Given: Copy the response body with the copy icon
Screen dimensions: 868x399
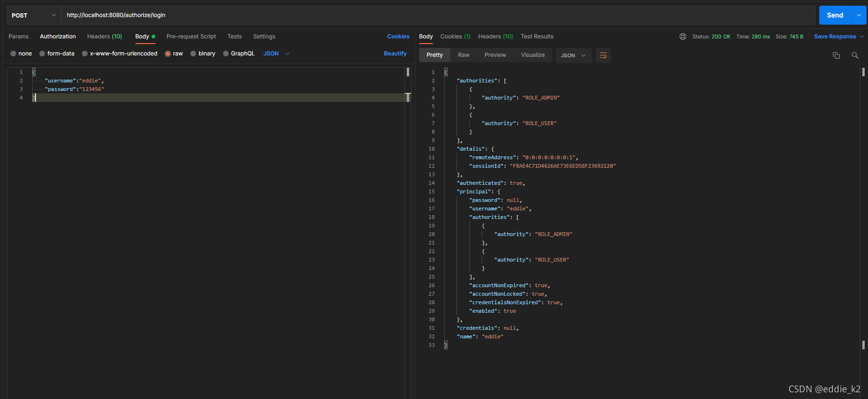Looking at the screenshot, I should (836, 55).
